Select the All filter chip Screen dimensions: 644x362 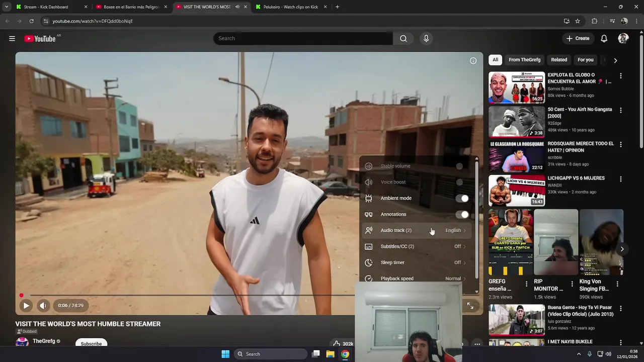coord(495,60)
